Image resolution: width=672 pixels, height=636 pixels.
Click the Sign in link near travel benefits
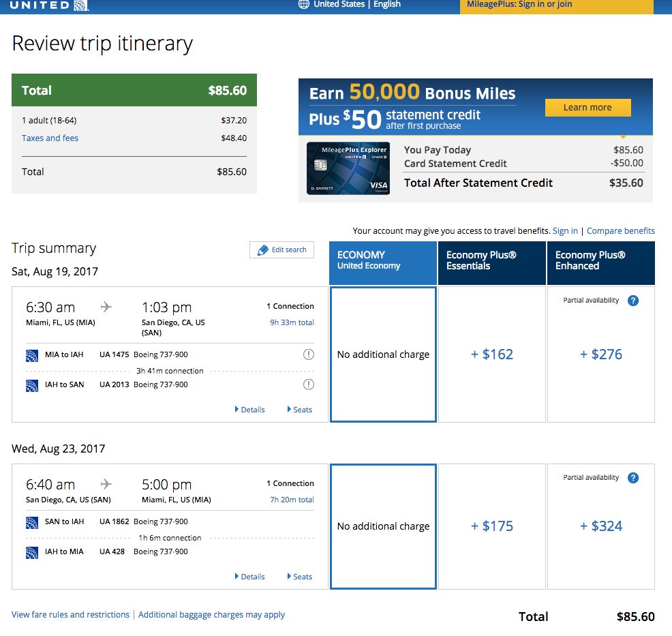[x=565, y=231]
